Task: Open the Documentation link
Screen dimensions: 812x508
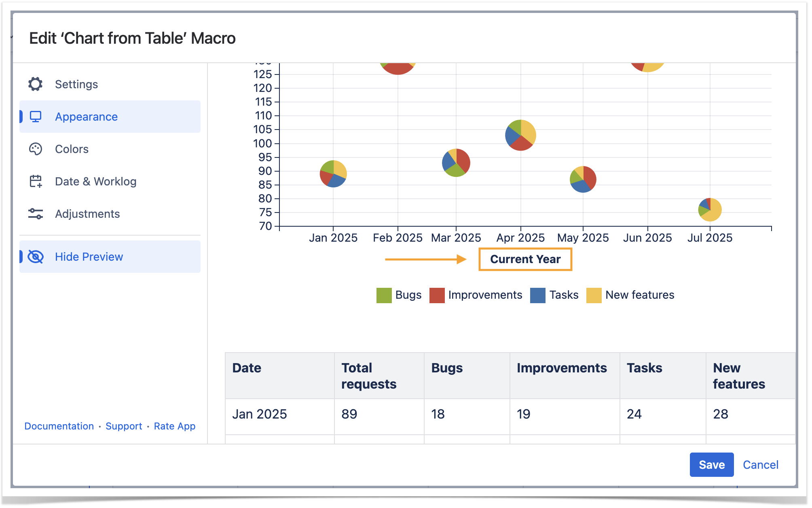Action: tap(59, 426)
